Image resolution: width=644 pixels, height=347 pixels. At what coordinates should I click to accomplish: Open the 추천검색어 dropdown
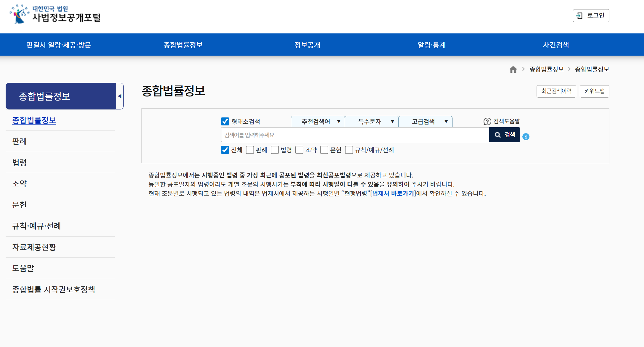[318, 121]
